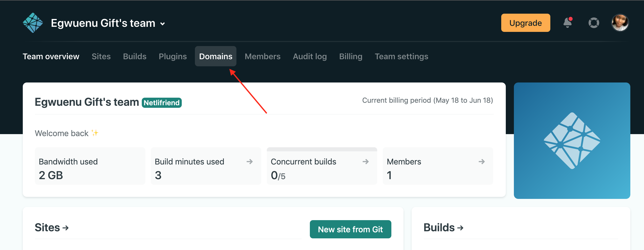Click the arrow on Build minutes used card
The width and height of the screenshot is (644, 250).
[250, 162]
